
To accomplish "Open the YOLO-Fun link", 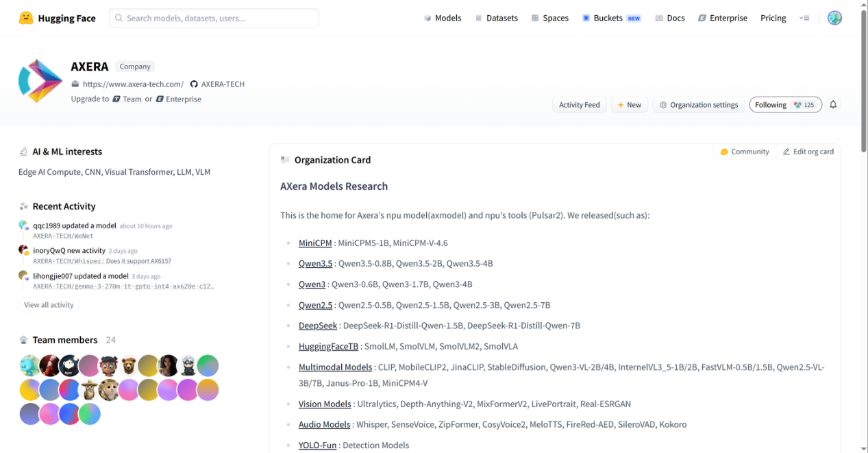I will click(317, 445).
